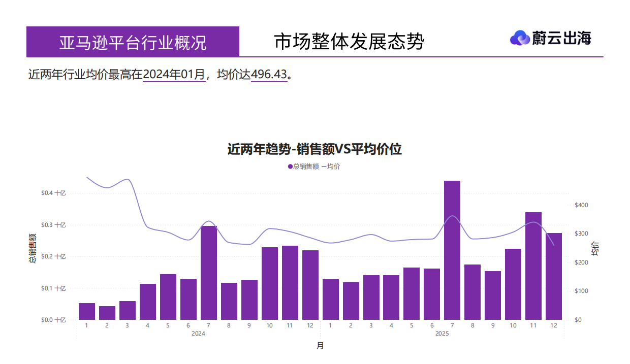
Task: Select the tallest July 2025 sales bar
Action: [451, 249]
